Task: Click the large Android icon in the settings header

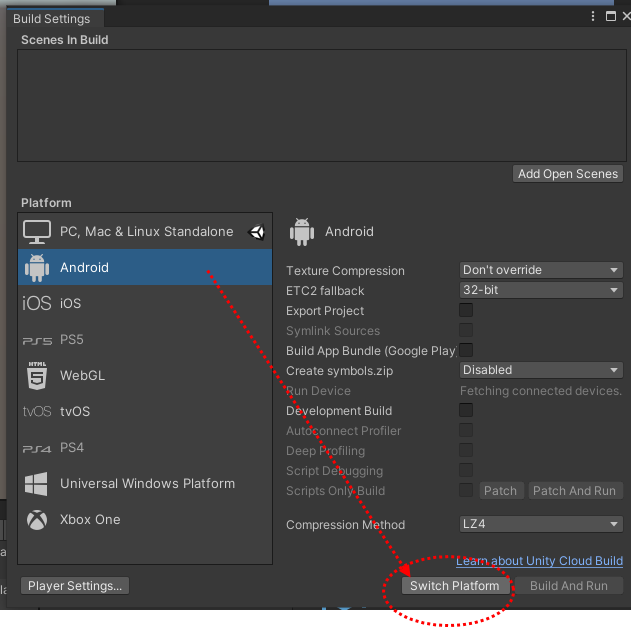Action: pyautogui.click(x=302, y=232)
